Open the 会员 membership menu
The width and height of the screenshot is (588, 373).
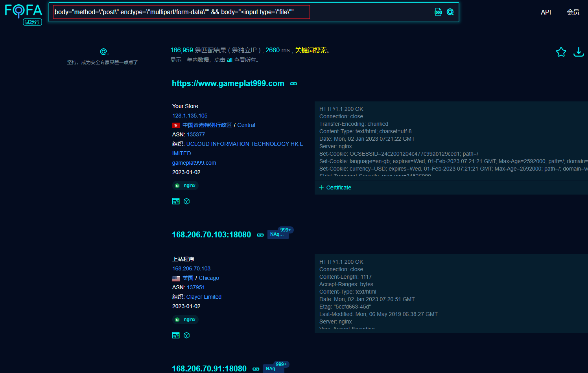click(x=573, y=12)
